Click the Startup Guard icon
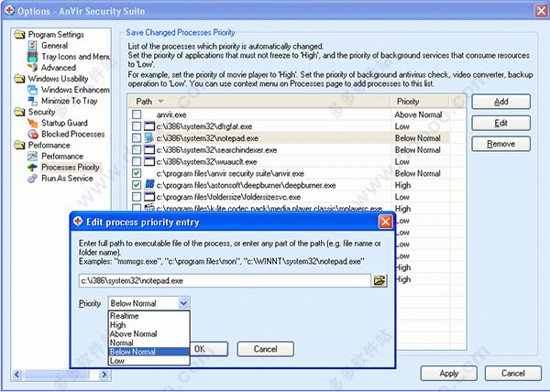Image resolution: width=550 pixels, height=392 pixels. pyautogui.click(x=33, y=123)
